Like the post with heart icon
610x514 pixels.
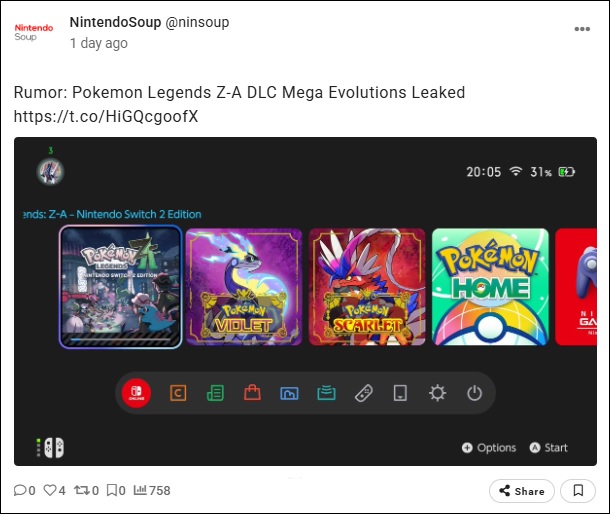pos(49,490)
